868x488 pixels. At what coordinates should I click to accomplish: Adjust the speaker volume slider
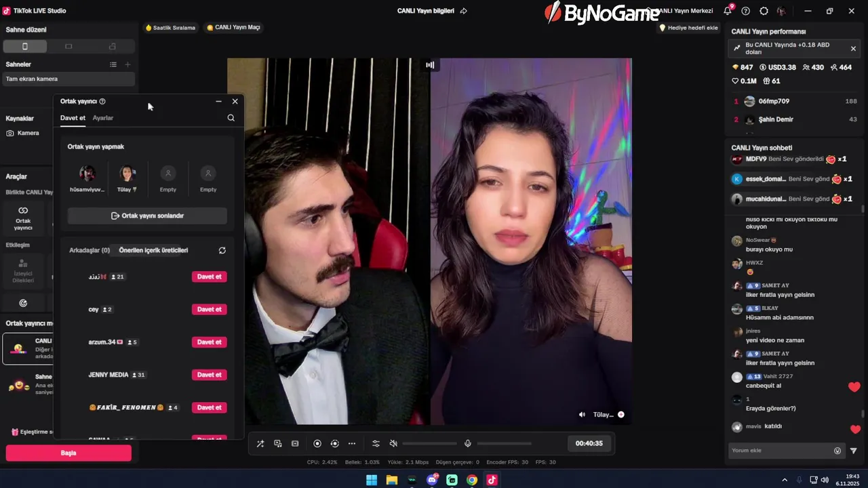coord(429,443)
